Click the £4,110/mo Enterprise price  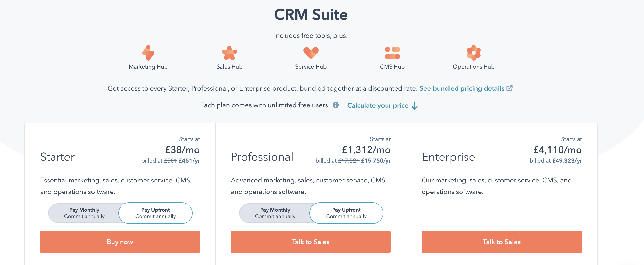(557, 150)
